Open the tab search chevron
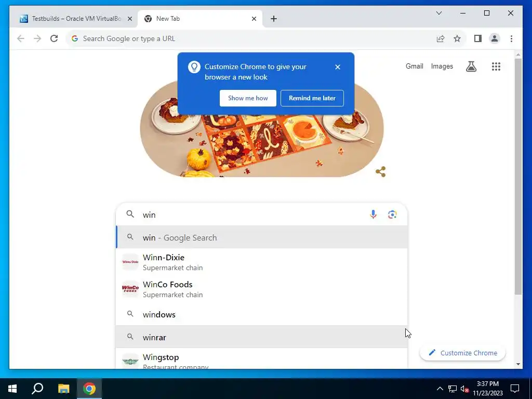532x399 pixels. tap(438, 13)
